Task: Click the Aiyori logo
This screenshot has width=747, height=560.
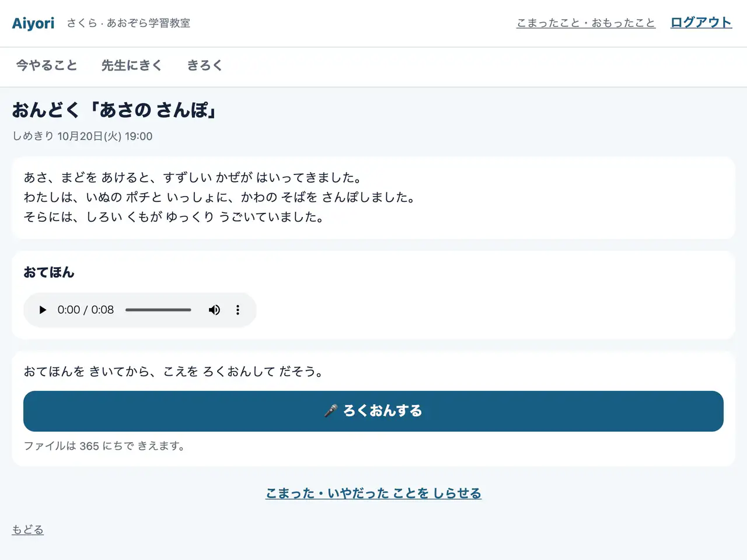Action: 33,23
